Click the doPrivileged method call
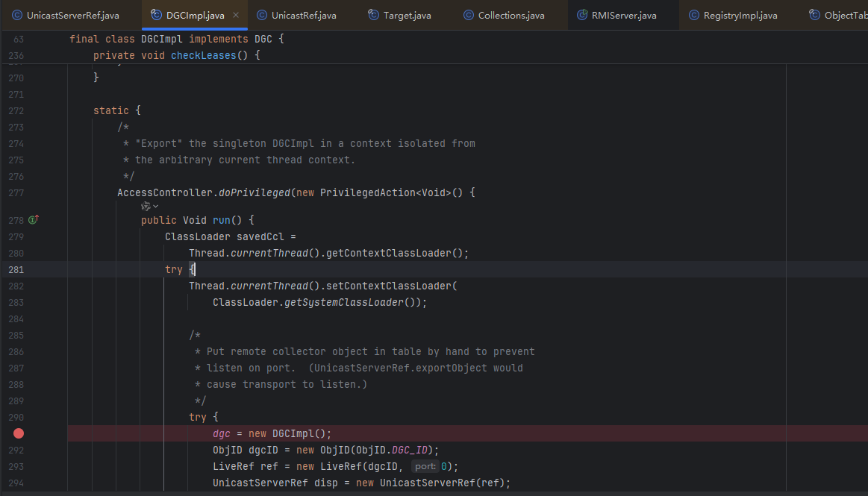Viewport: 868px width, 496px height. coord(254,192)
